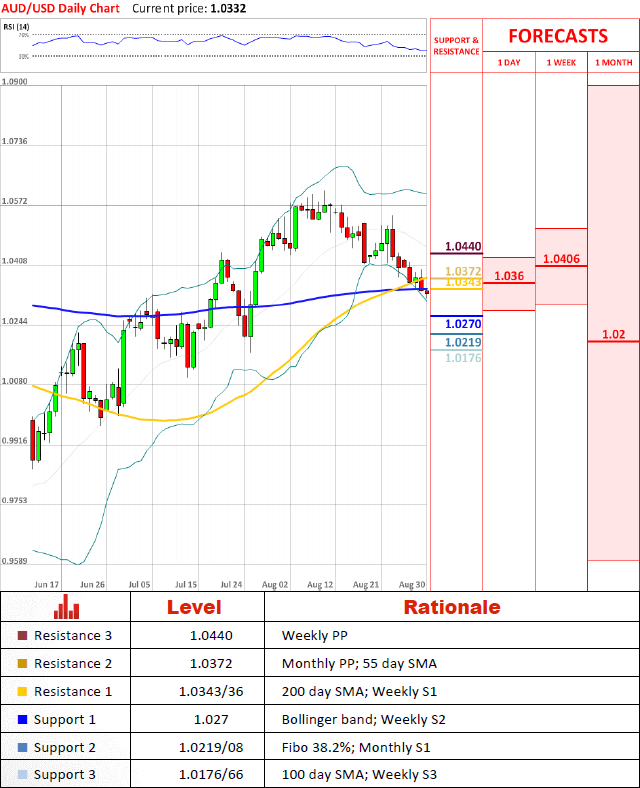The width and height of the screenshot is (640, 788).
Task: Click the red bar chart icon in table header
Action: click(67, 607)
